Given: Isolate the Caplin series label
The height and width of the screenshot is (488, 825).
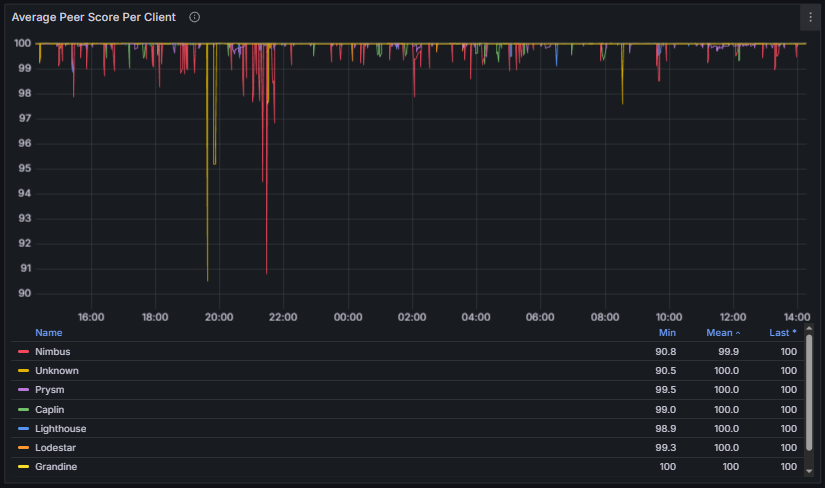Looking at the screenshot, I should click(x=51, y=409).
